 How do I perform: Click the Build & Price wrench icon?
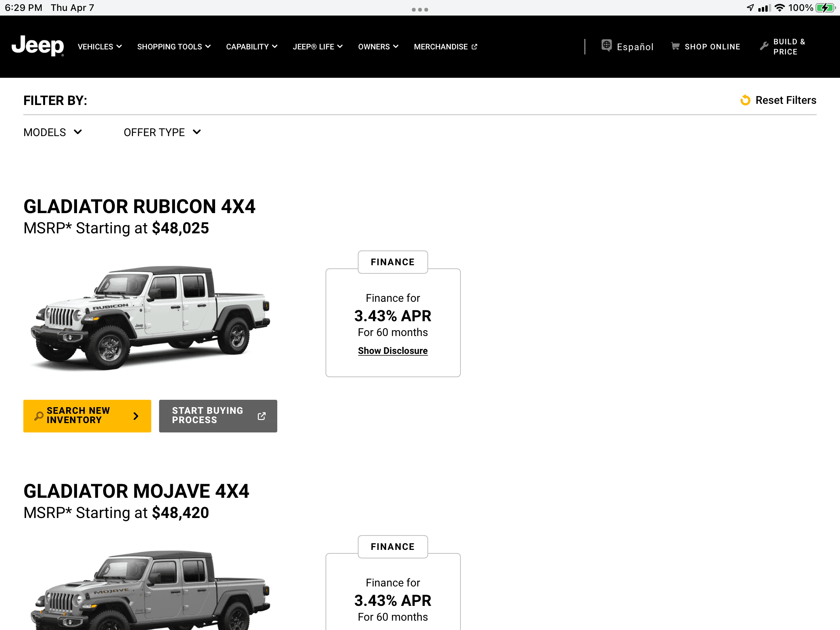tap(764, 46)
